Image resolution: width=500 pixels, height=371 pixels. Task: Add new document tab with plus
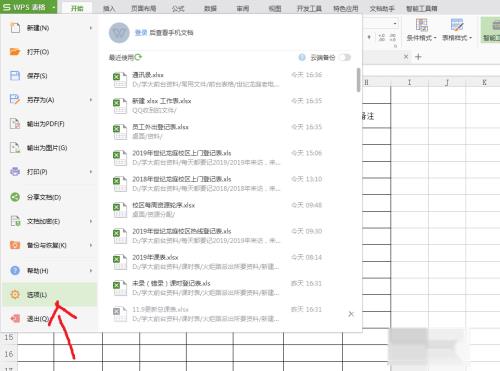(418, 57)
